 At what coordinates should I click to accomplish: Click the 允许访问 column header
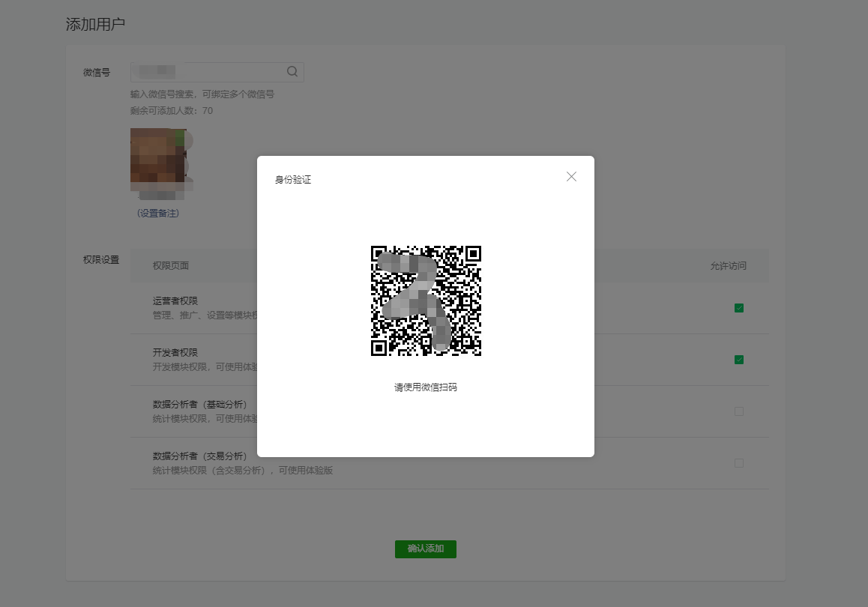click(x=729, y=266)
